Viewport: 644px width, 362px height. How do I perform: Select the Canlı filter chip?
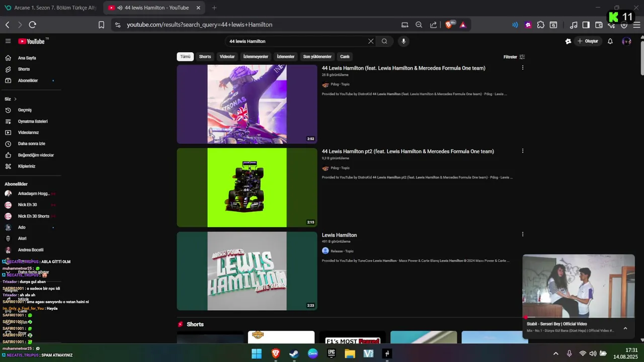345,57
